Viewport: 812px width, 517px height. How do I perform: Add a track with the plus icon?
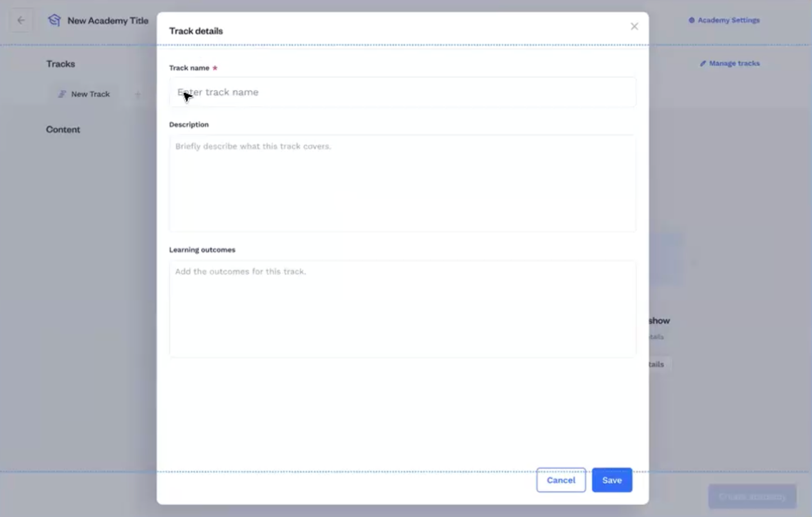pos(138,94)
